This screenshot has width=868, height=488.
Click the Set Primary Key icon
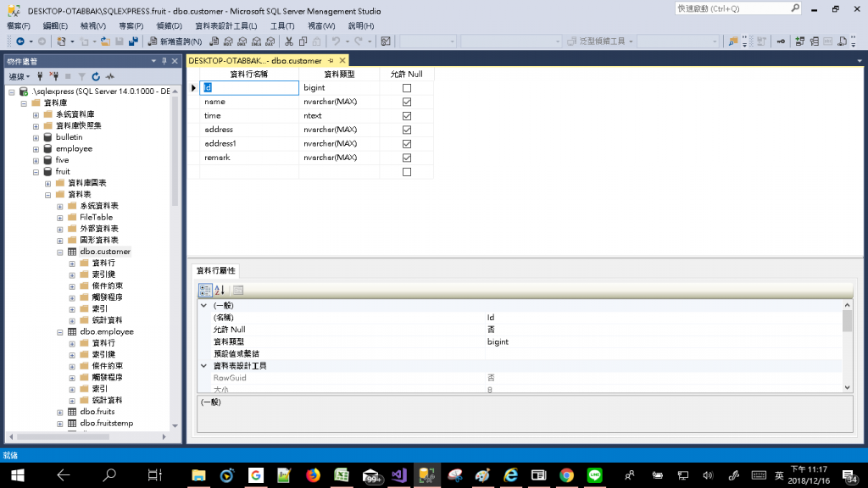click(781, 42)
